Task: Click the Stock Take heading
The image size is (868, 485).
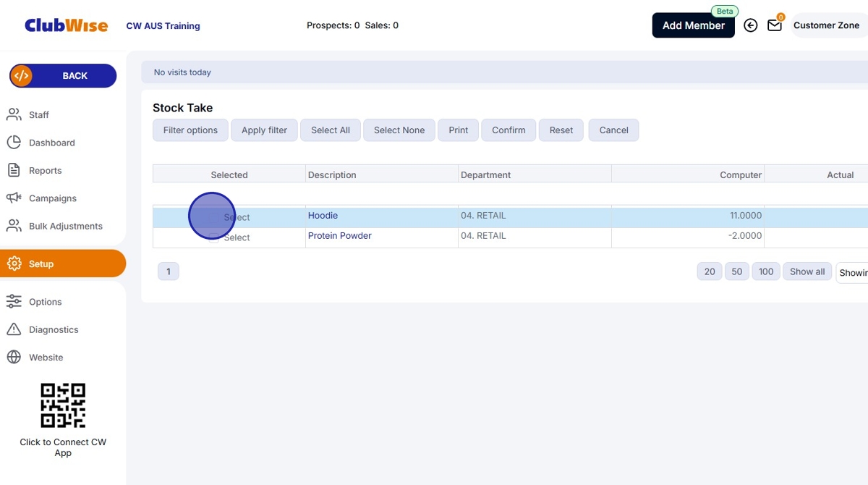Action: [x=182, y=108]
